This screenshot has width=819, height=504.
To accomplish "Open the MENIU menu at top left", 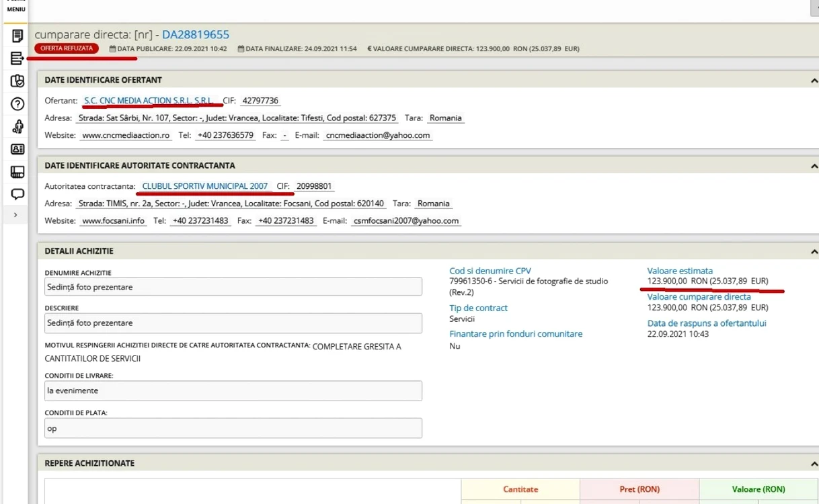I will (x=16, y=8).
